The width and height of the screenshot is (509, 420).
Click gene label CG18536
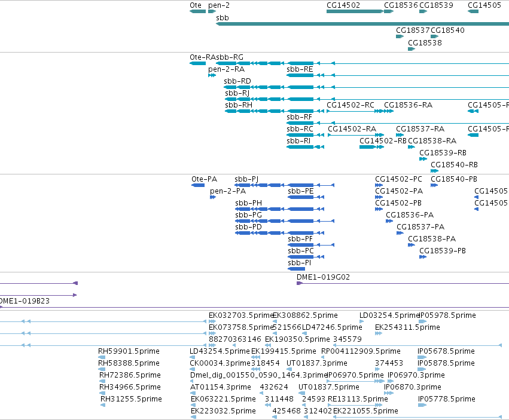[x=401, y=5]
